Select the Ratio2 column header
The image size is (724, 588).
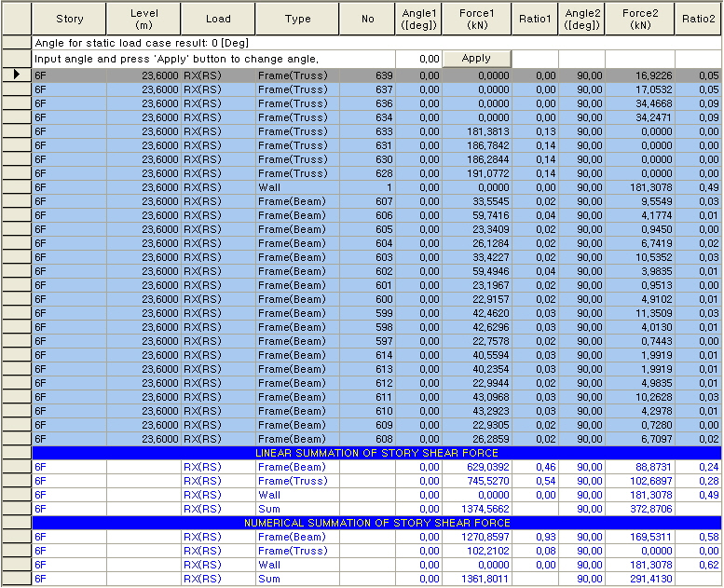point(698,19)
